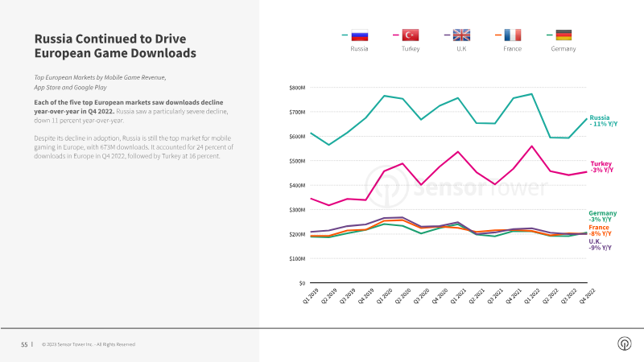
Task: Click the page number '55' in footer
Action: pyautogui.click(x=24, y=344)
